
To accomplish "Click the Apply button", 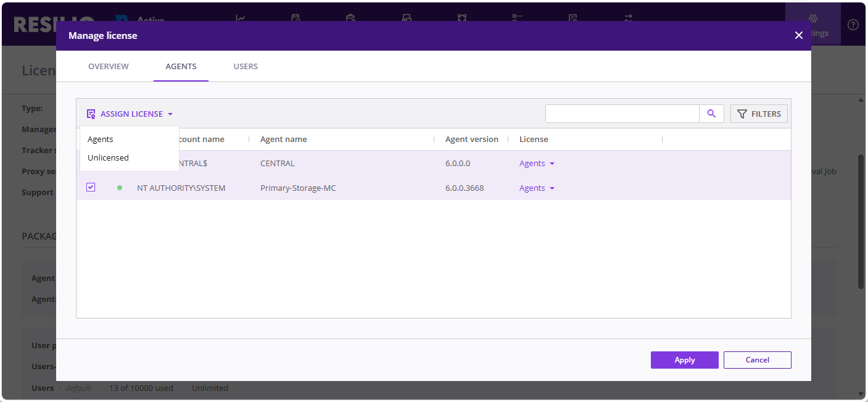I will click(685, 360).
